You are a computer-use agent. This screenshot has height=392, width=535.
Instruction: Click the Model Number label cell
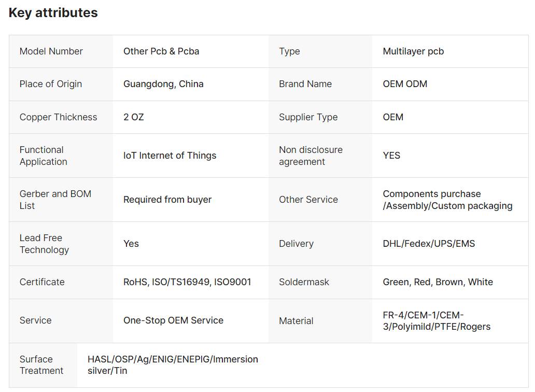(x=51, y=51)
